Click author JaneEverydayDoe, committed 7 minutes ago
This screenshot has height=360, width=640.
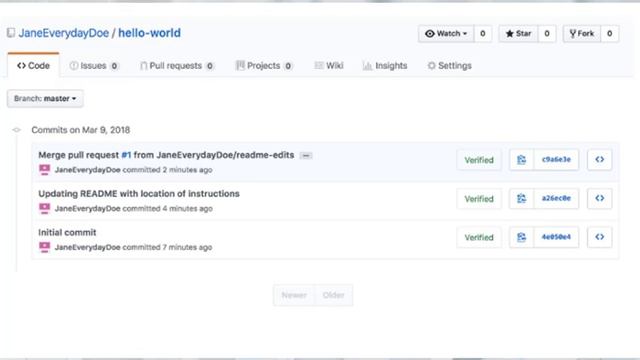[87, 247]
